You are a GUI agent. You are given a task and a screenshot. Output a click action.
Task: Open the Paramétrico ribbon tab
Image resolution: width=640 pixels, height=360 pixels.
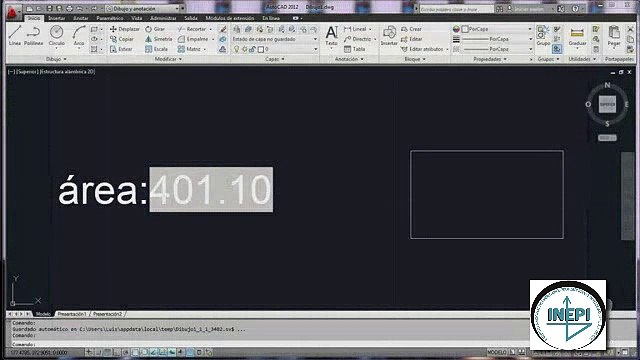click(x=110, y=18)
